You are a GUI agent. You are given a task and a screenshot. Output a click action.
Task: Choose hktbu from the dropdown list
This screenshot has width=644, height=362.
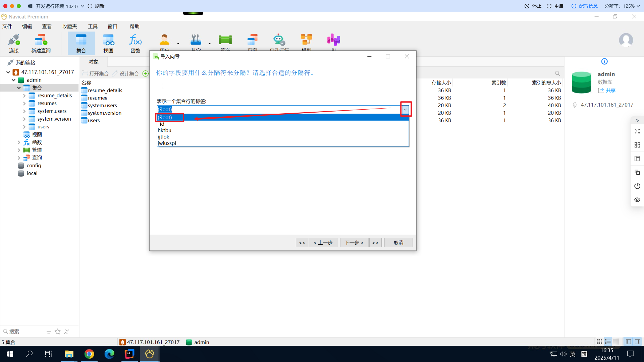tap(283, 130)
